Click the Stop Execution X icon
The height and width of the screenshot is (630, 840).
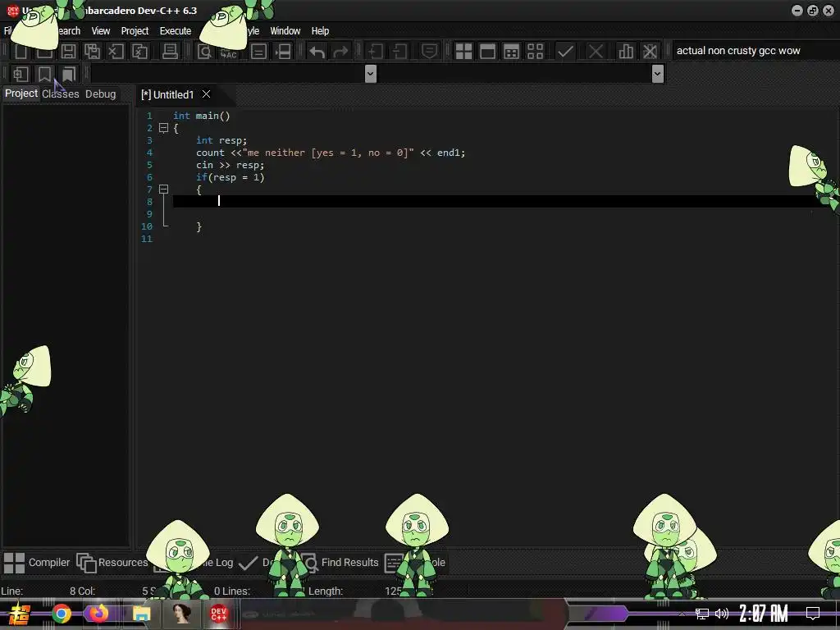pyautogui.click(x=596, y=52)
